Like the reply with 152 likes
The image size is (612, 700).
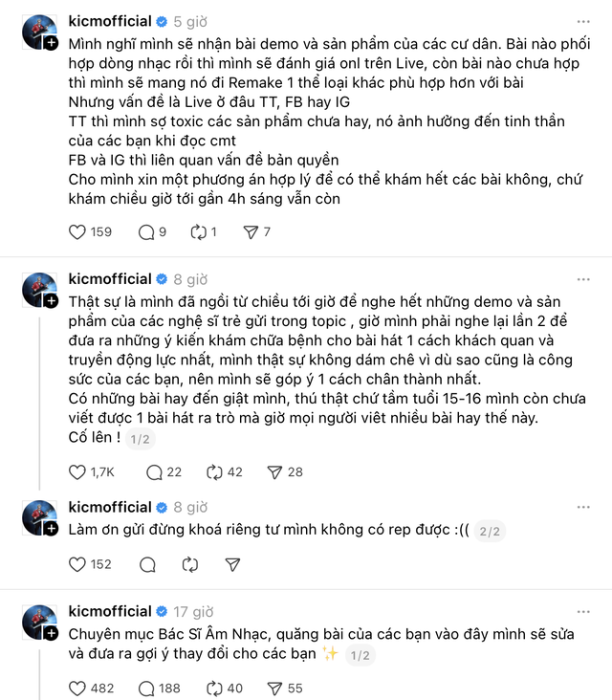79,564
